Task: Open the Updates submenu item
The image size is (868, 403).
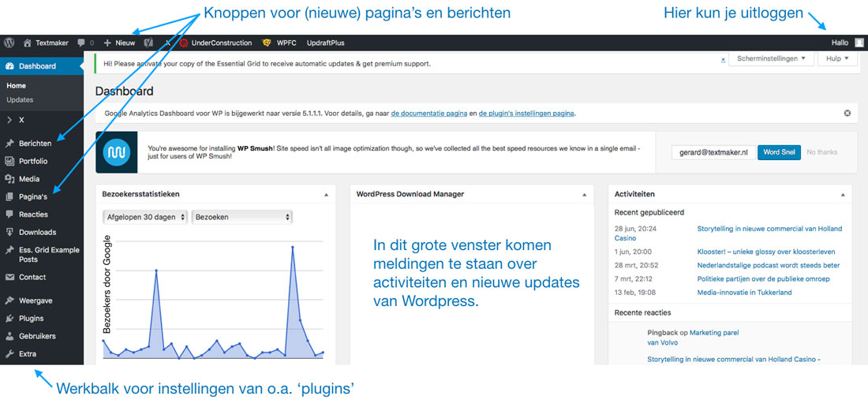Action: tap(20, 100)
